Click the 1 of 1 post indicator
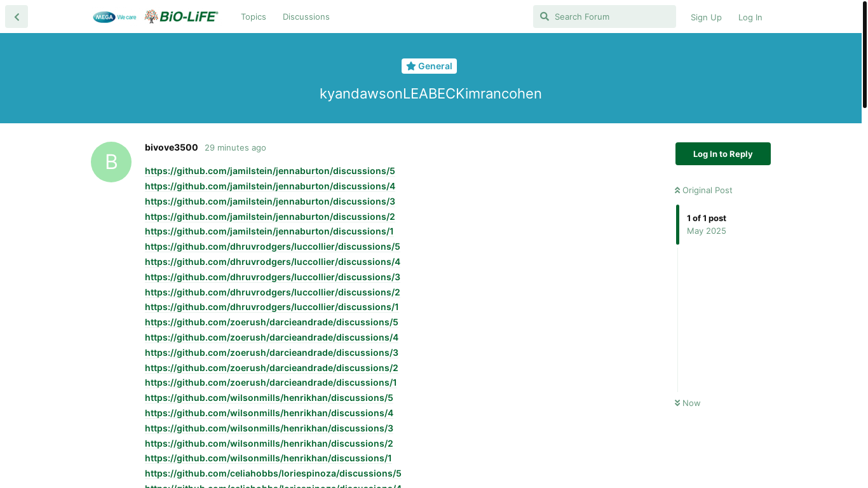Viewport: 868px width, 488px height. click(707, 218)
